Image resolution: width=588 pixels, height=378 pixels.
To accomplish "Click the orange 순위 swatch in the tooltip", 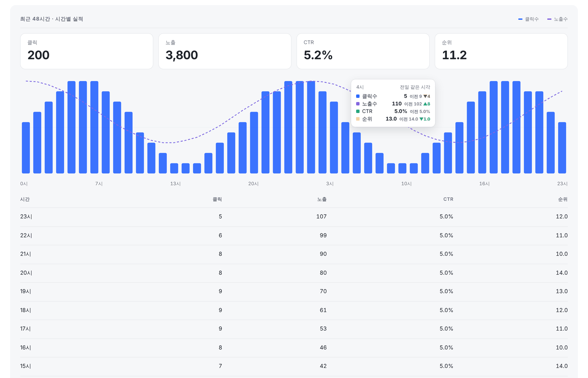I will click(x=358, y=119).
